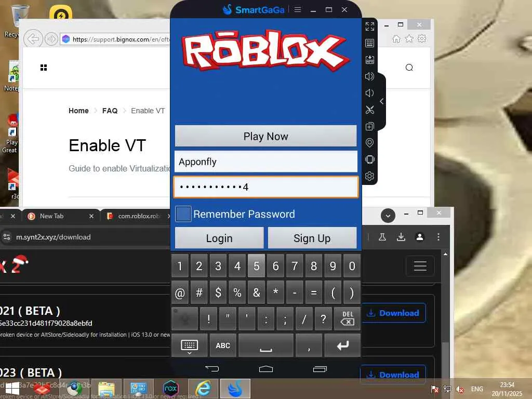Viewport: 532px width, 399px height.
Task: Click the ENG language indicator in tray
Action: 477,389
